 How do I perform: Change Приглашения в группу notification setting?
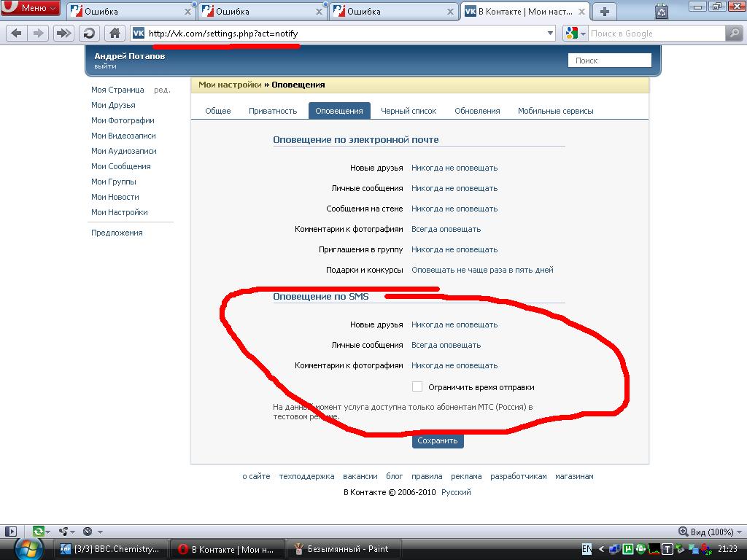(454, 249)
